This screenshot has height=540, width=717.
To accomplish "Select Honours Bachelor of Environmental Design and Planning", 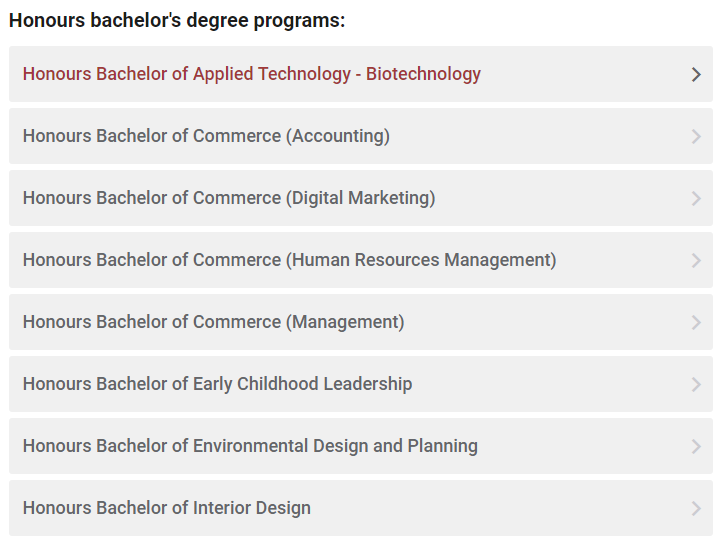I will point(250,446).
